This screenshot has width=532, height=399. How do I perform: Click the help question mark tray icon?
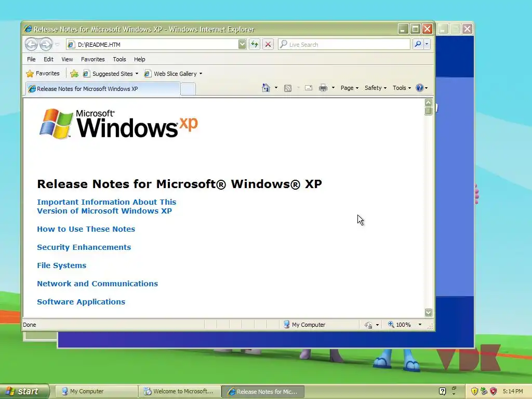442,392
